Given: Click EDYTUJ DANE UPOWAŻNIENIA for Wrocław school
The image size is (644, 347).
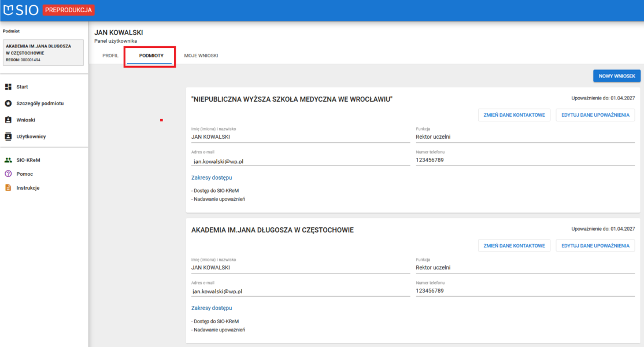Looking at the screenshot, I should [x=595, y=115].
